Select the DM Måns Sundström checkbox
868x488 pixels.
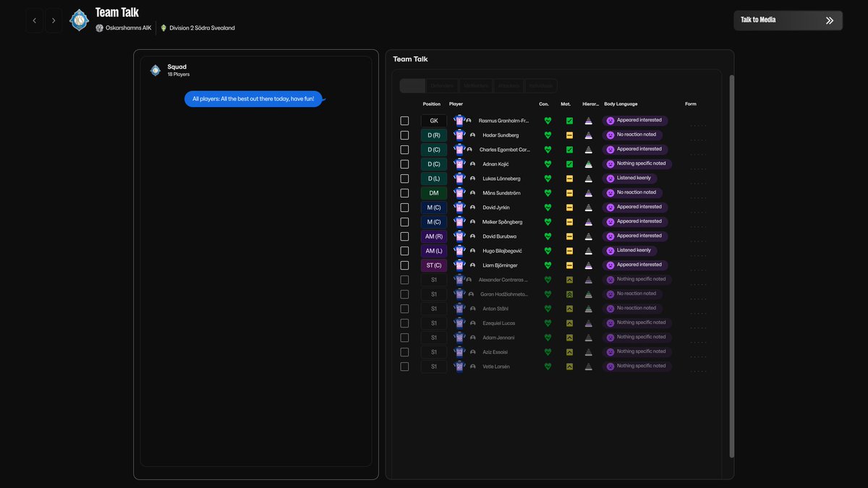pyautogui.click(x=404, y=193)
